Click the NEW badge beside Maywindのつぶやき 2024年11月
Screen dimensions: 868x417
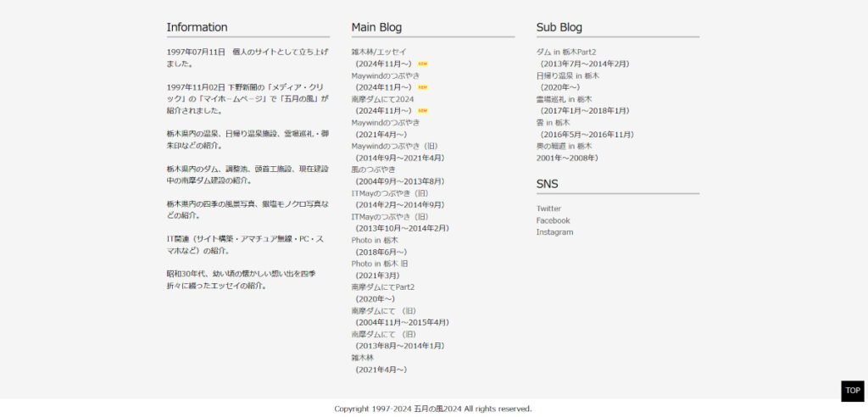(x=422, y=87)
